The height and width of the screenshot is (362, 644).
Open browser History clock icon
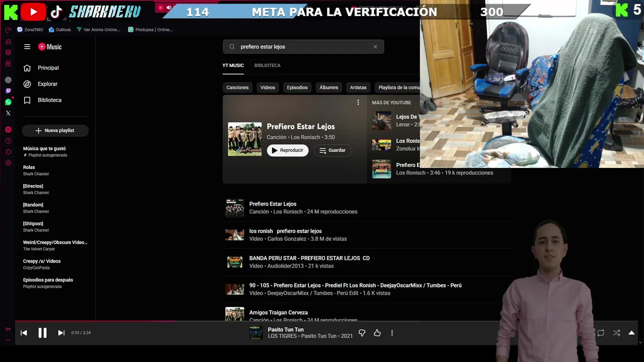pyautogui.click(x=8, y=141)
